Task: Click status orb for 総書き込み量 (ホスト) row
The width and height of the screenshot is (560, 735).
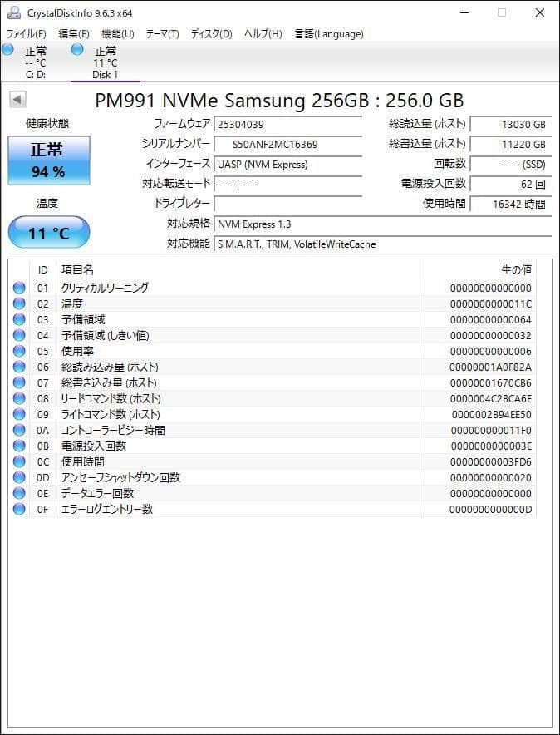Action: (x=19, y=383)
